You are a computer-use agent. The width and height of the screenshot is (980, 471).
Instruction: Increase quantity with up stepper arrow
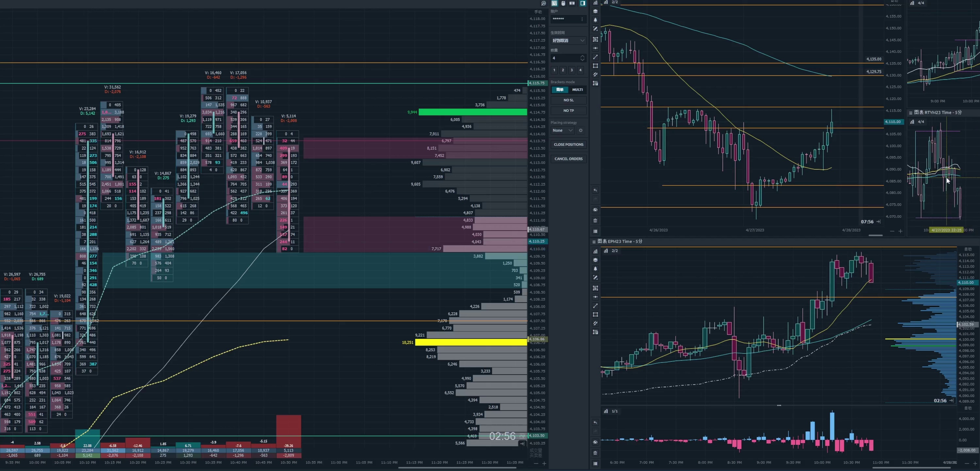582,56
